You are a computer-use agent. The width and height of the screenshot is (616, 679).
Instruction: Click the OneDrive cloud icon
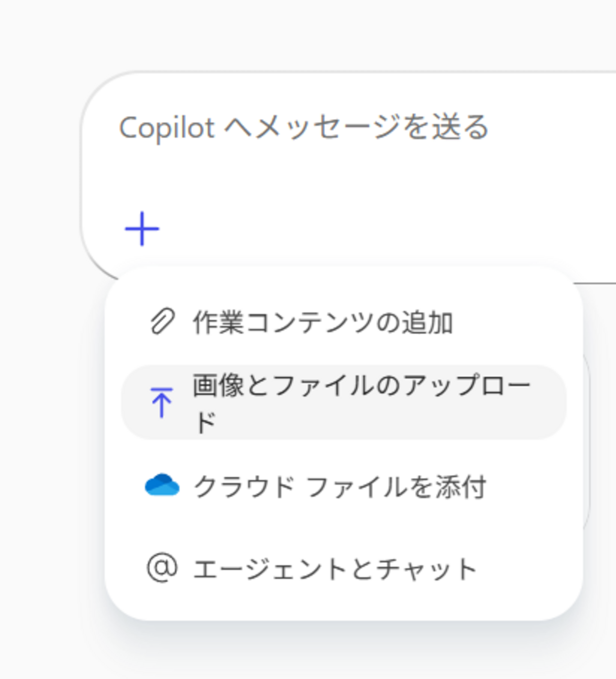162,485
